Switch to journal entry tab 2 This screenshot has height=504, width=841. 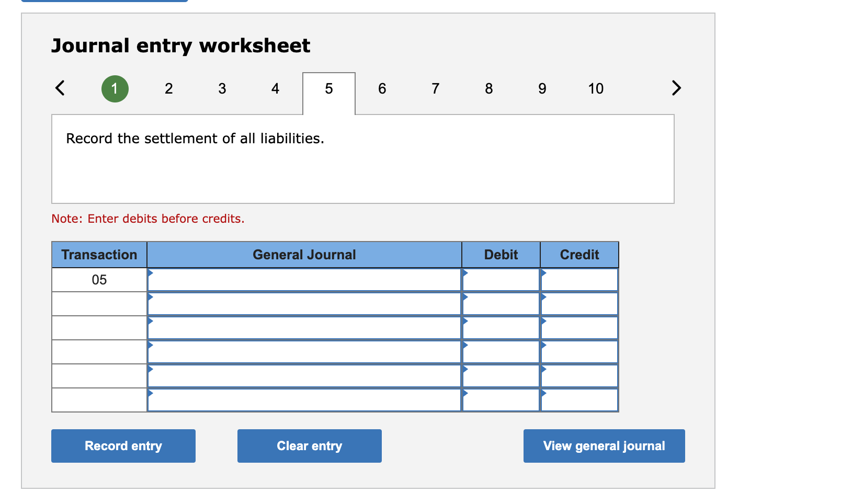(x=168, y=89)
